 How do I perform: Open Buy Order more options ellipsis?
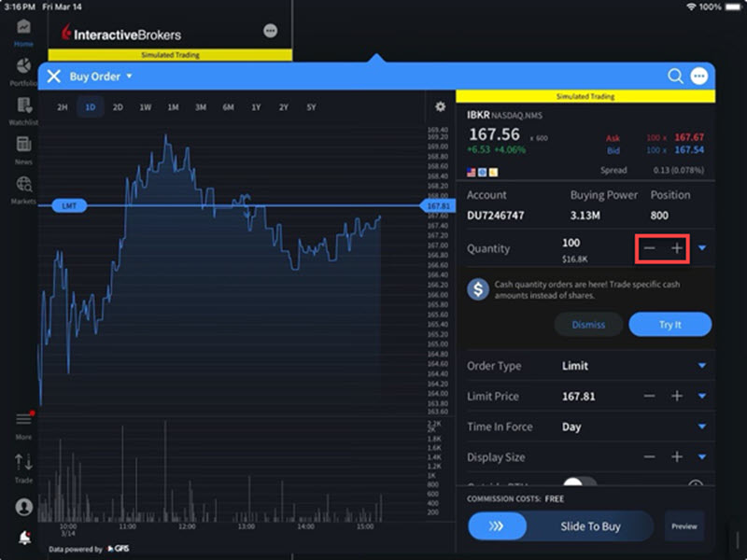click(x=698, y=76)
